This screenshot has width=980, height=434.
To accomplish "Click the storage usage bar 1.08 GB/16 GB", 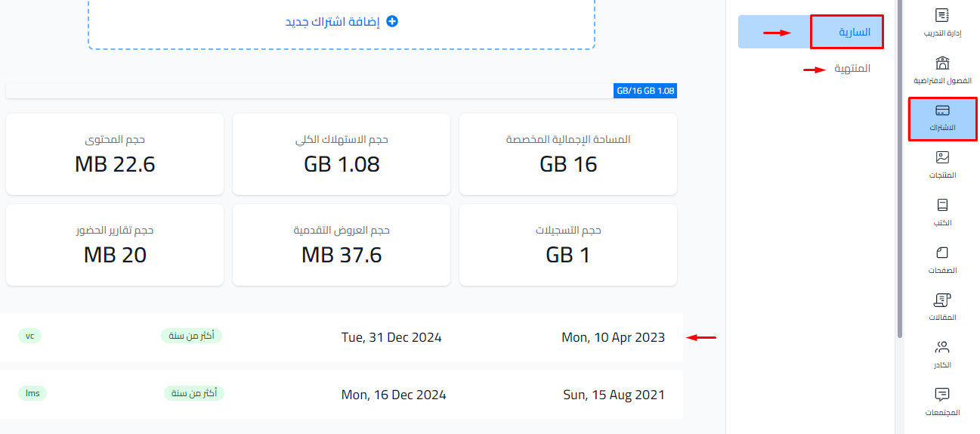I will 341,91.
